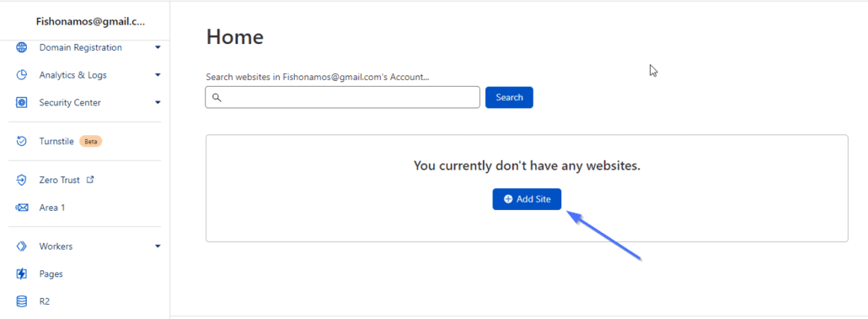Click the 'Search websites in Fishonamos@gmail.com's Account...' label

(318, 77)
